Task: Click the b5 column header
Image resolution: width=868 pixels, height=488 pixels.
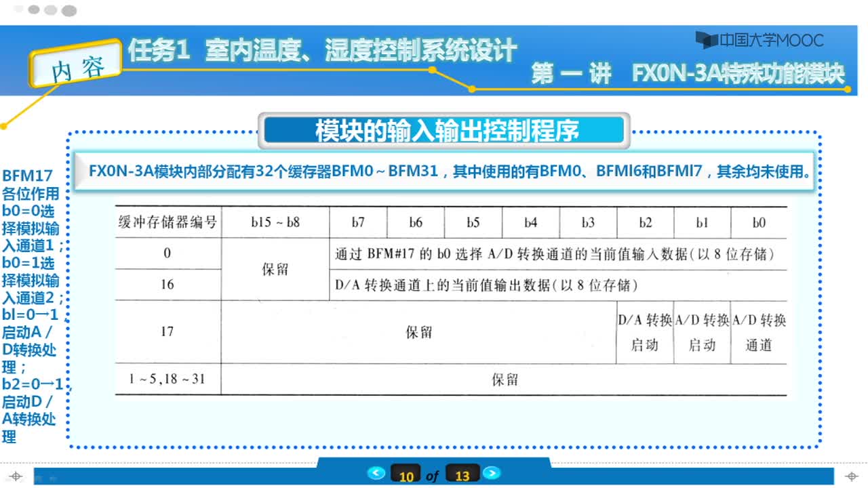Action: pos(473,222)
